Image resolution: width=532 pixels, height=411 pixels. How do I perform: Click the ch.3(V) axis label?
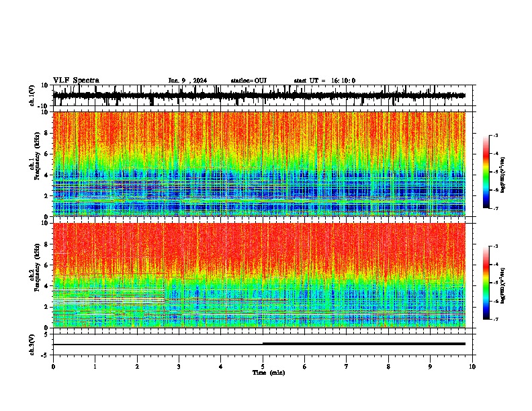32,345
